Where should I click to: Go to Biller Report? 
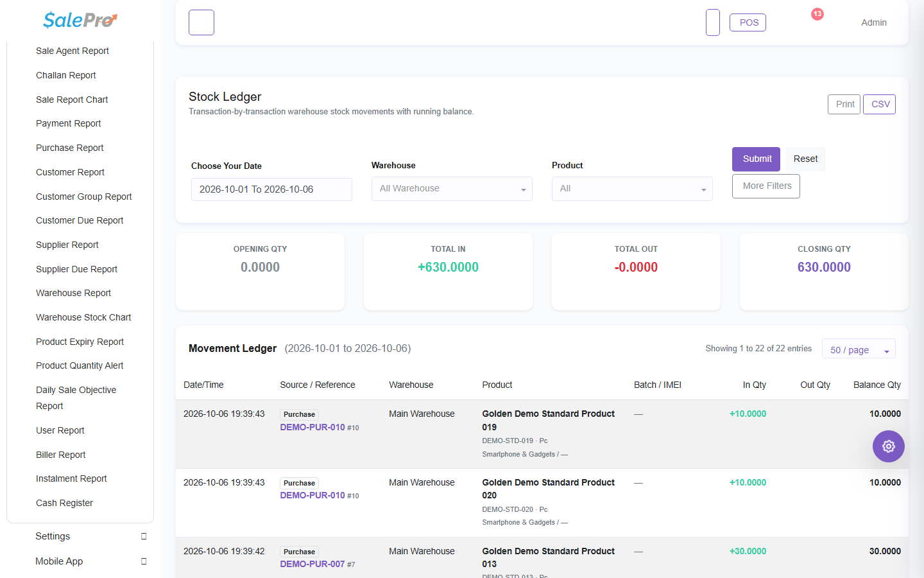(61, 455)
